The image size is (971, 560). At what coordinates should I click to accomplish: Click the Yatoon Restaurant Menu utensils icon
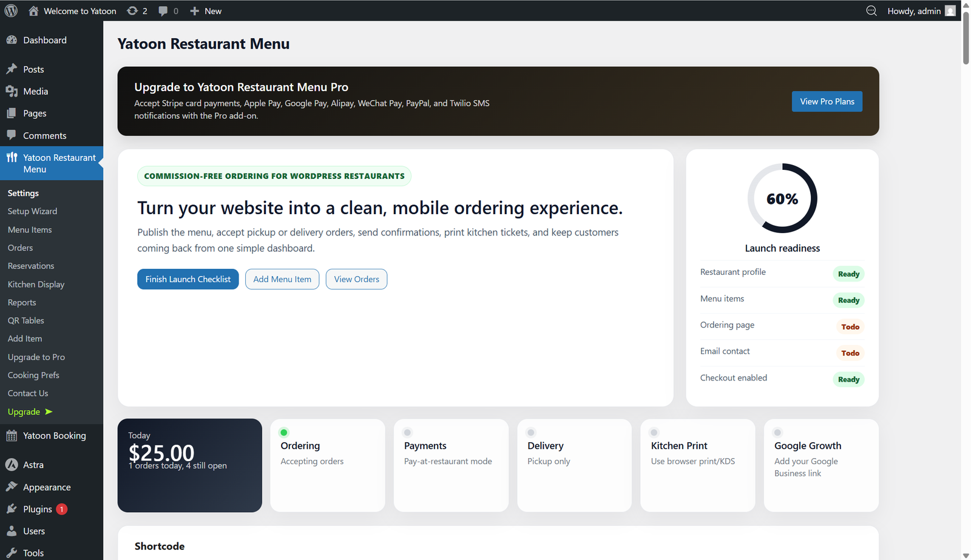click(12, 158)
